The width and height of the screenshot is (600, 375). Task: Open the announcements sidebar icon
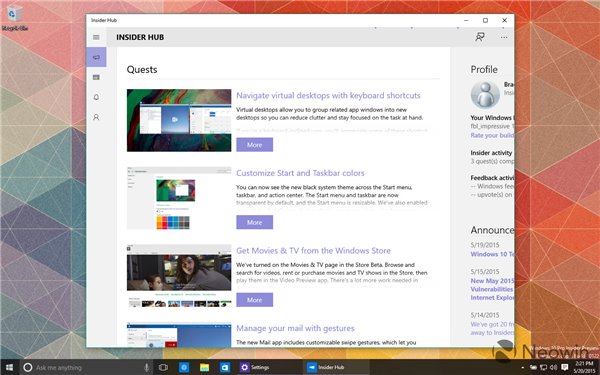pos(96,77)
